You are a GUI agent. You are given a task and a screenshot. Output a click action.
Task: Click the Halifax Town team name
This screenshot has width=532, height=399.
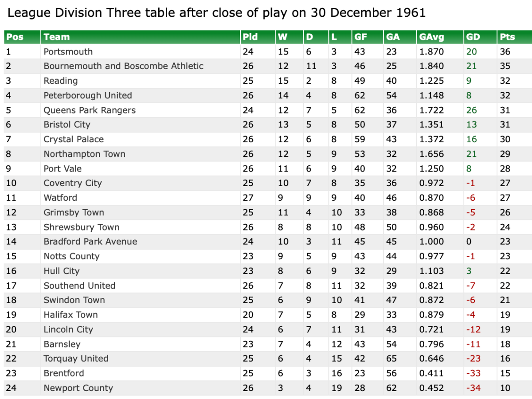(x=70, y=315)
